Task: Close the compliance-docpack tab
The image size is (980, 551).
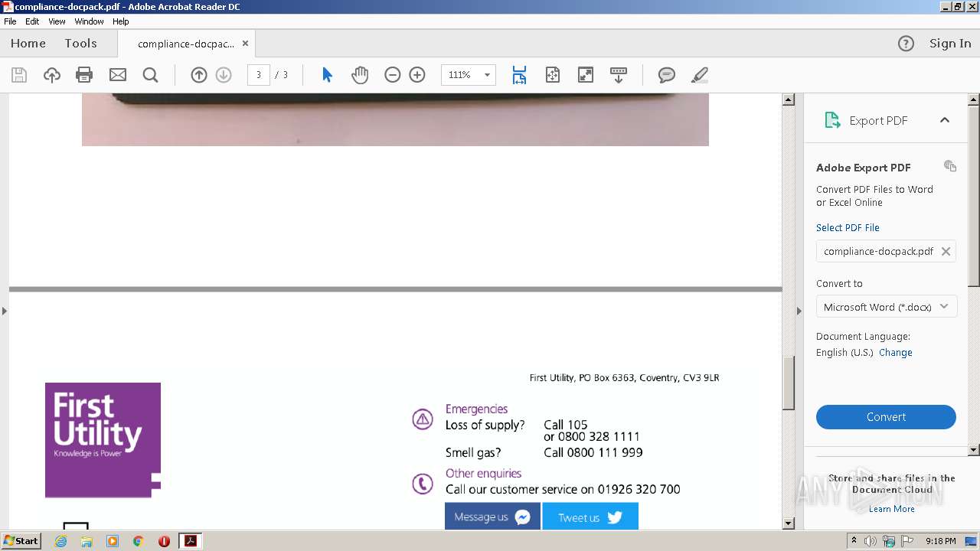Action: pos(245,44)
